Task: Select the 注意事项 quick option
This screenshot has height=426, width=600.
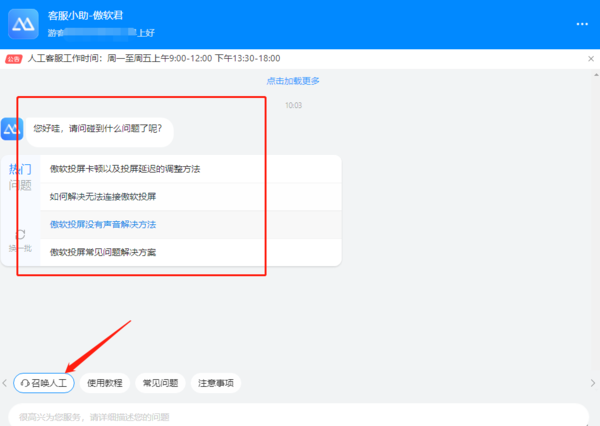Action: (x=216, y=383)
